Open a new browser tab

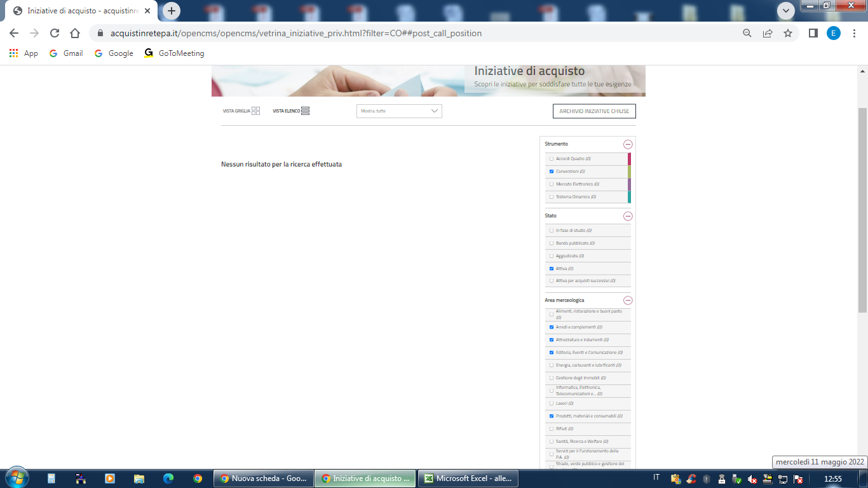coord(172,11)
